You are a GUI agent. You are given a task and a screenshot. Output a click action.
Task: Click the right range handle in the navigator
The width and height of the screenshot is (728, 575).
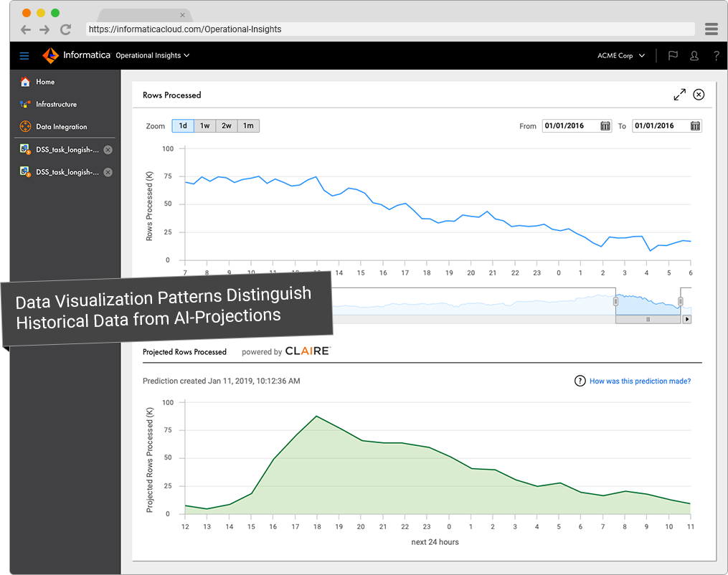click(680, 301)
